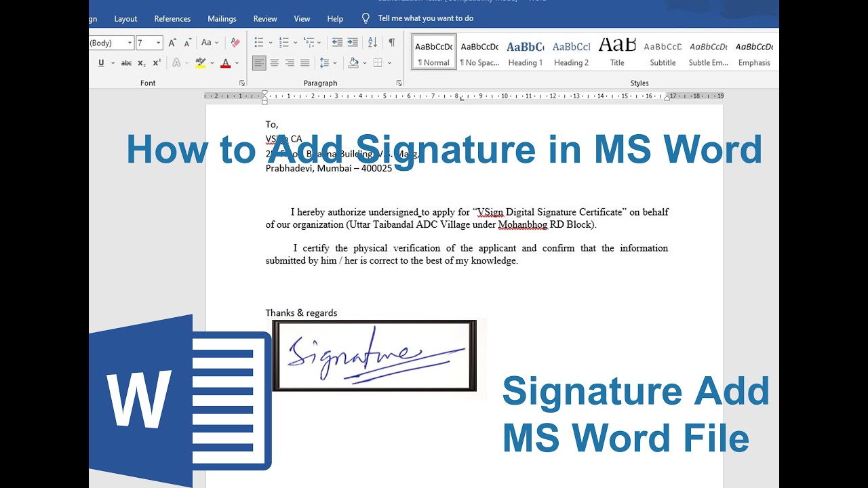Viewport: 868px width, 488px height.
Task: Open Change Case dropdown
Action: tap(210, 43)
